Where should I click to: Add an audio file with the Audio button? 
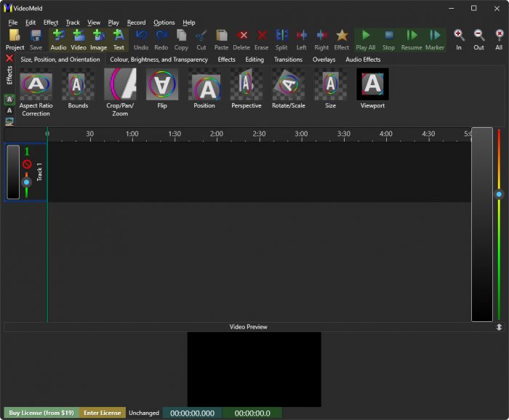(x=58, y=39)
